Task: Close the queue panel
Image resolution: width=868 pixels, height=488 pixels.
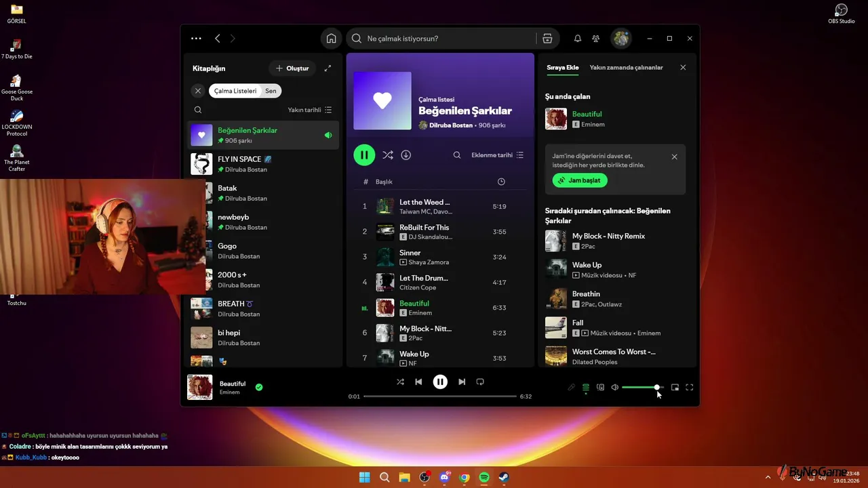Action: 683,68
